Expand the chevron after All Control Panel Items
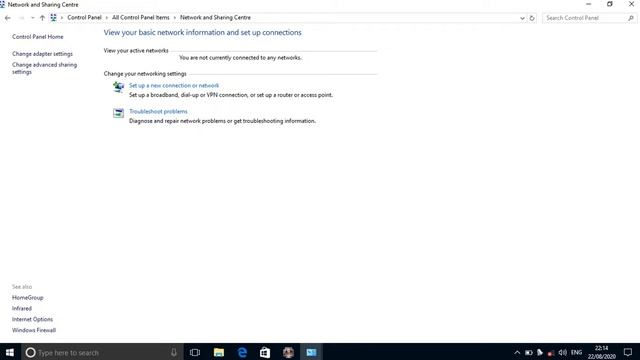 (175, 18)
